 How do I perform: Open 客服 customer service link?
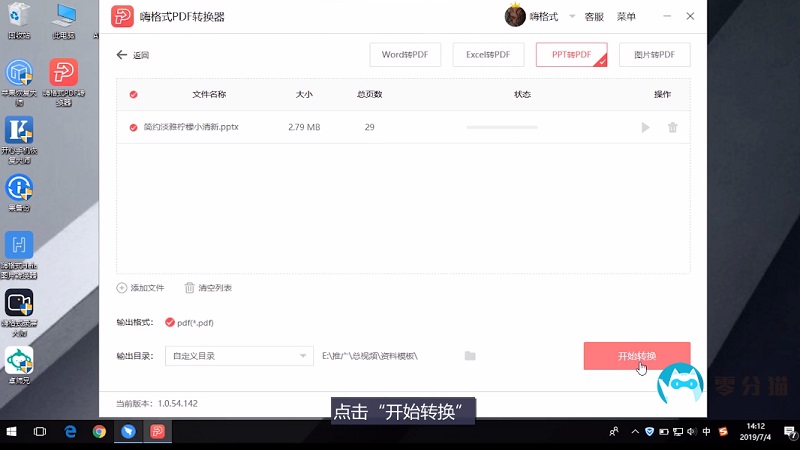(x=594, y=17)
